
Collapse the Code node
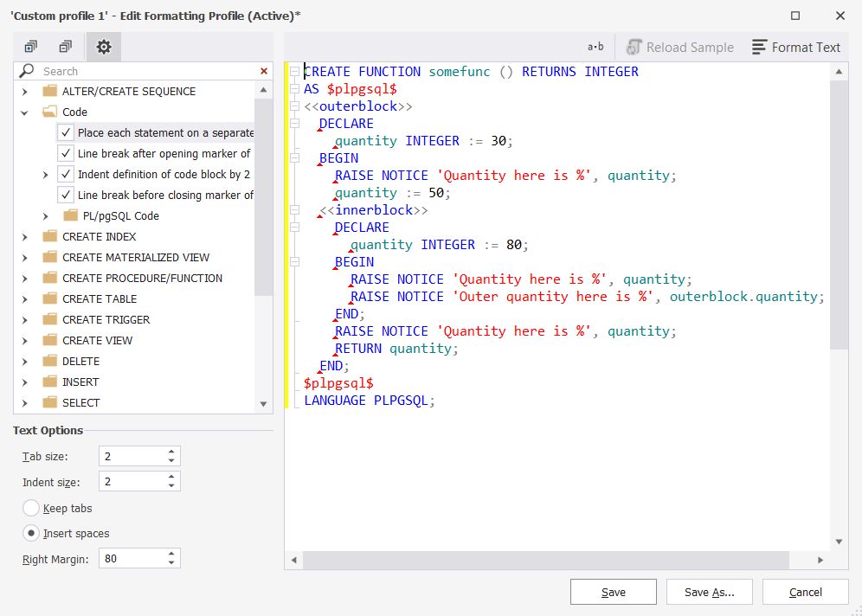pyautogui.click(x=25, y=112)
